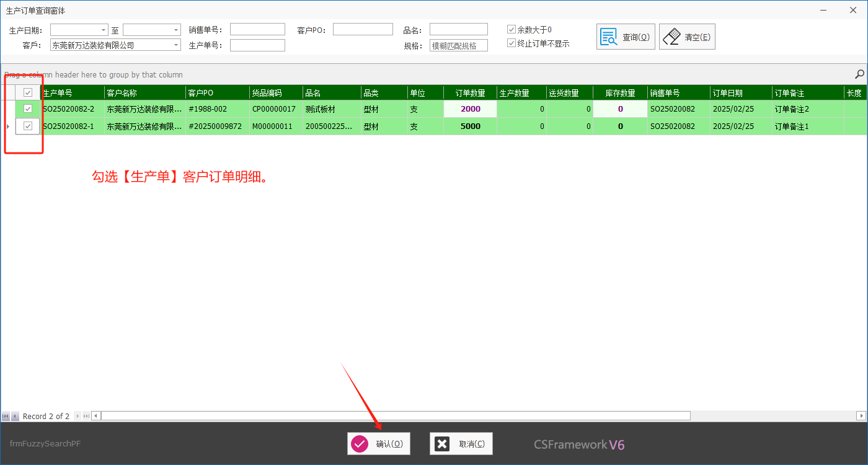Cancel with the 取消(C) button
The image size is (868, 465).
point(461,444)
